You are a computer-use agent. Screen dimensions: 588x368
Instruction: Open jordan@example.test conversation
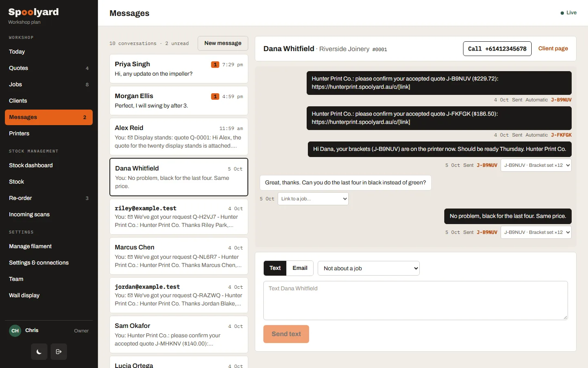tap(179, 295)
